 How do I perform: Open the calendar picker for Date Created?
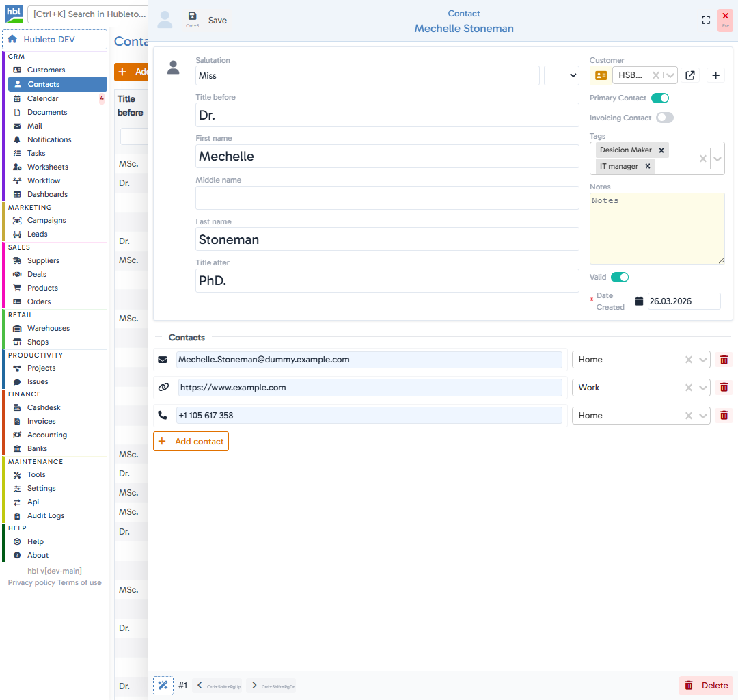640,301
